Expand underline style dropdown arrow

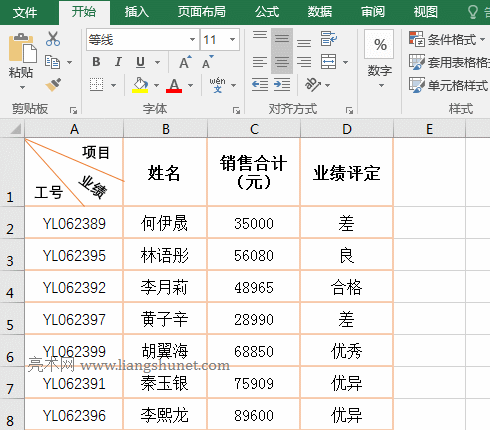tap(158, 62)
